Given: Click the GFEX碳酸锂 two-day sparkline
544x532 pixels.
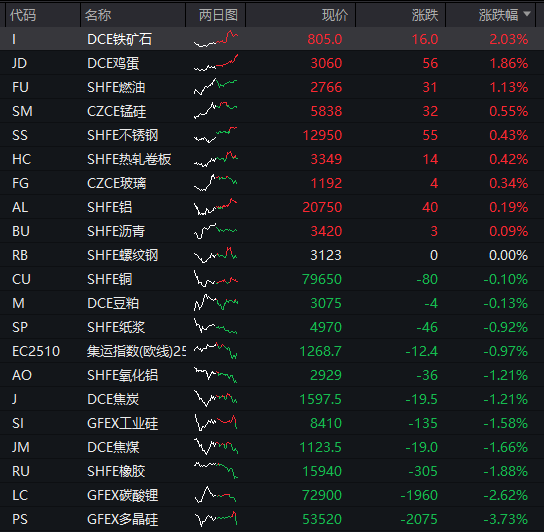Looking at the screenshot, I should click(x=216, y=495).
